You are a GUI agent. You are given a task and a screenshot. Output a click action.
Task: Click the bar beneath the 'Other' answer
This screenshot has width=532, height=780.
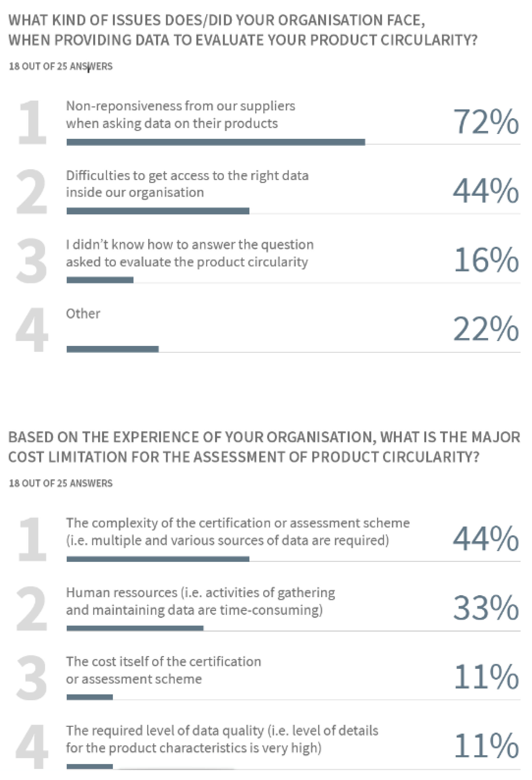tap(112, 349)
